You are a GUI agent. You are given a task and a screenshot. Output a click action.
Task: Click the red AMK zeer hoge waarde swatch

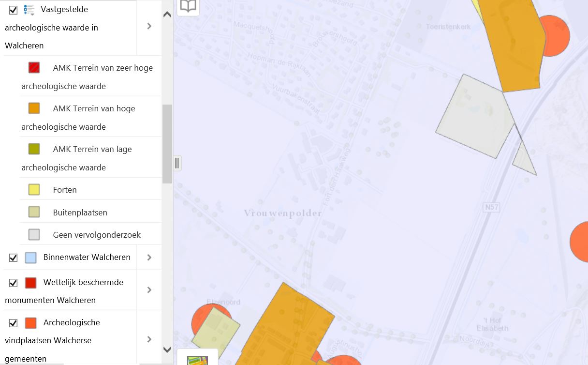click(34, 68)
